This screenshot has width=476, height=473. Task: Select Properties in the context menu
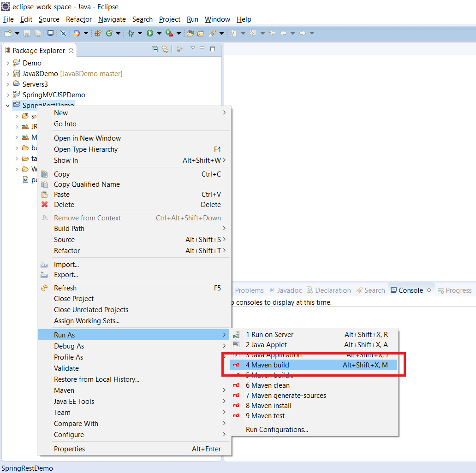click(69, 449)
